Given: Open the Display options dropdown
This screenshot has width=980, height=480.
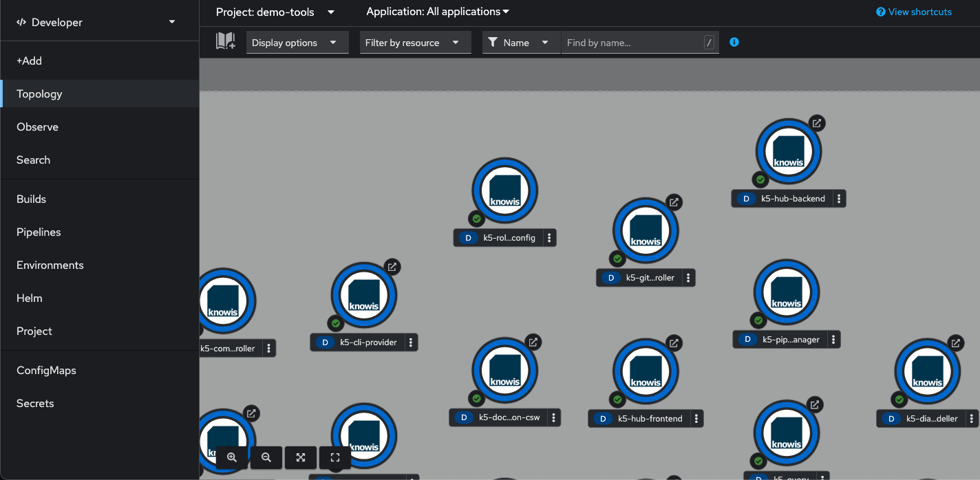Looking at the screenshot, I should point(297,42).
